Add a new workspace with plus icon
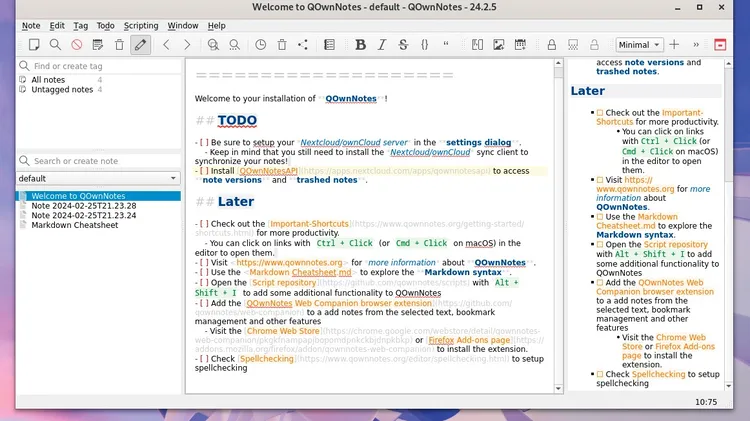This screenshot has height=421, width=750. 674,45
